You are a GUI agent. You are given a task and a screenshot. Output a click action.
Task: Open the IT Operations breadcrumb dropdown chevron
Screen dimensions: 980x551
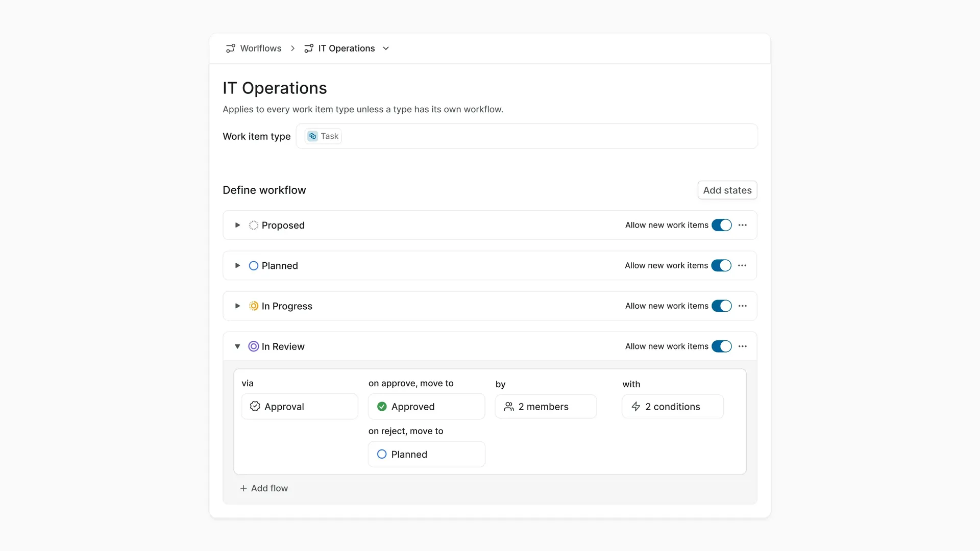[386, 48]
